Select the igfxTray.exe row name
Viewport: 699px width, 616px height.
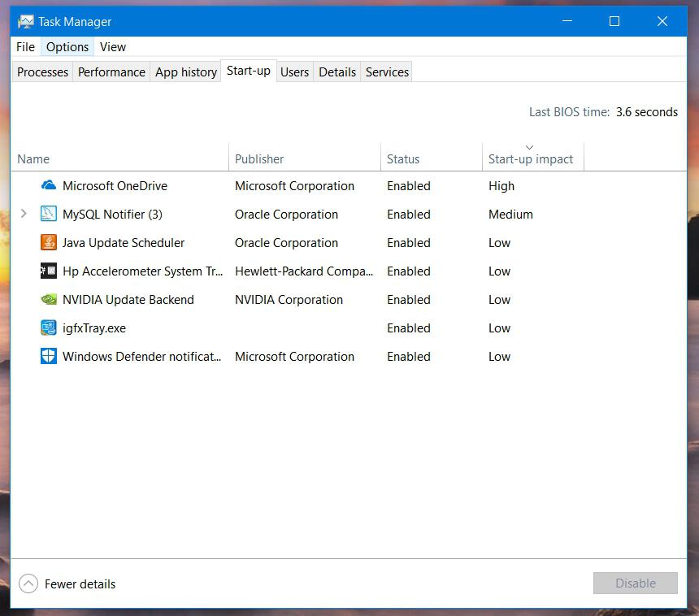tap(94, 328)
